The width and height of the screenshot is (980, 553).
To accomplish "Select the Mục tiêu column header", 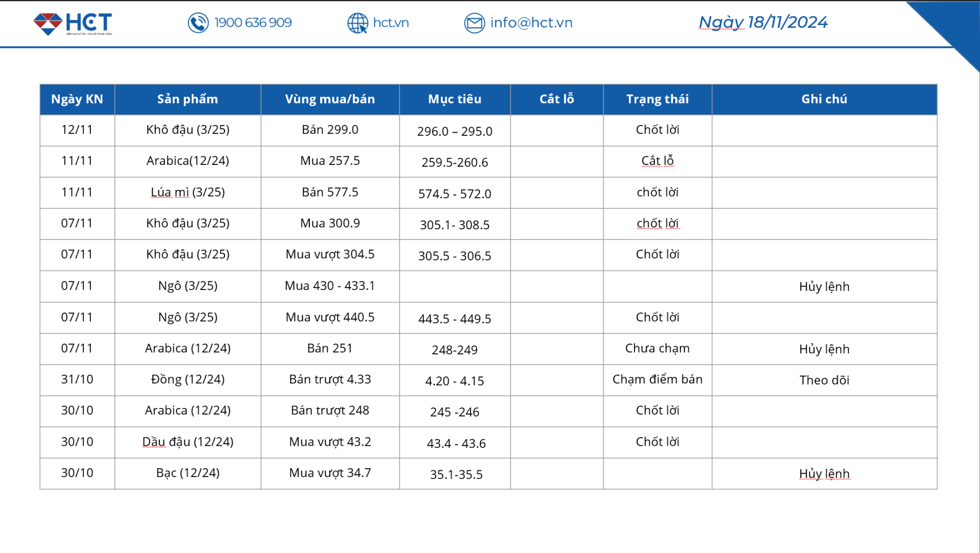I will click(454, 99).
